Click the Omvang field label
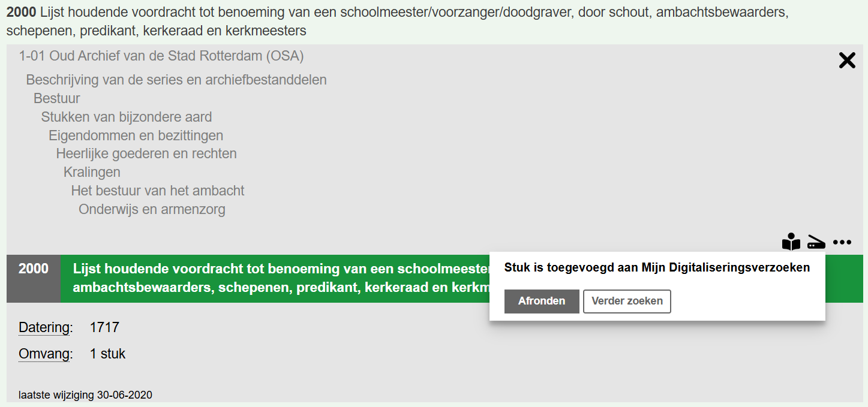This screenshot has width=868, height=407. click(x=46, y=354)
